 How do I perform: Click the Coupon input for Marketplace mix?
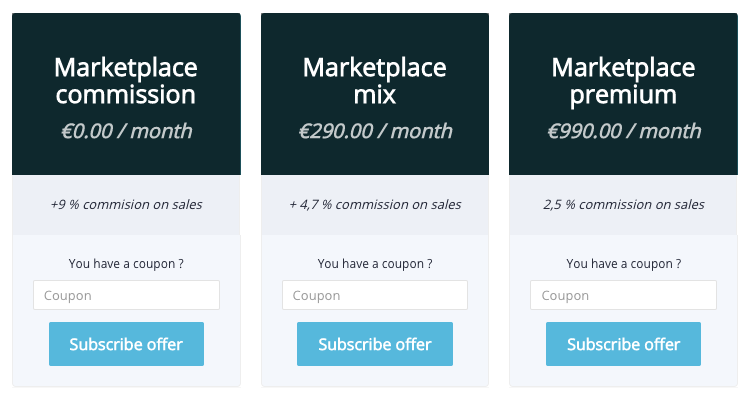[x=375, y=295]
